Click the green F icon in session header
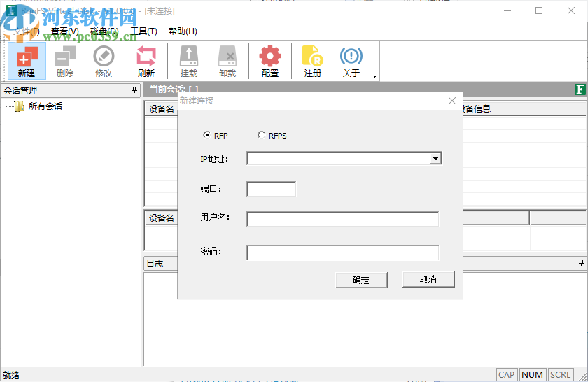The width and height of the screenshot is (588, 382). click(x=580, y=90)
